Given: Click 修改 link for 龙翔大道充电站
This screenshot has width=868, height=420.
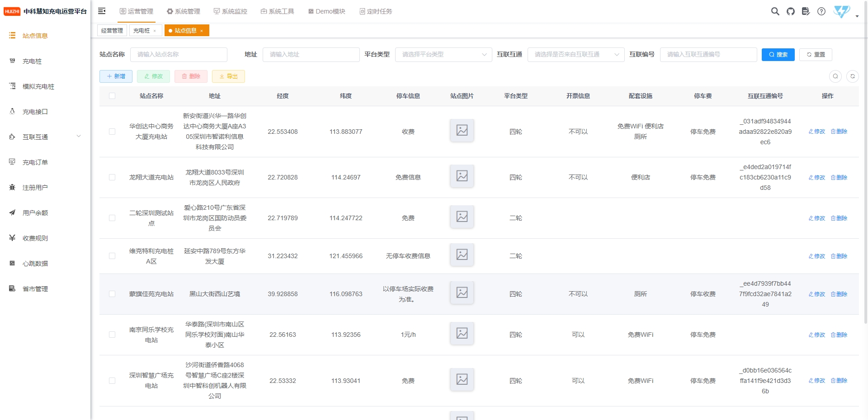Looking at the screenshot, I should pyautogui.click(x=817, y=177).
